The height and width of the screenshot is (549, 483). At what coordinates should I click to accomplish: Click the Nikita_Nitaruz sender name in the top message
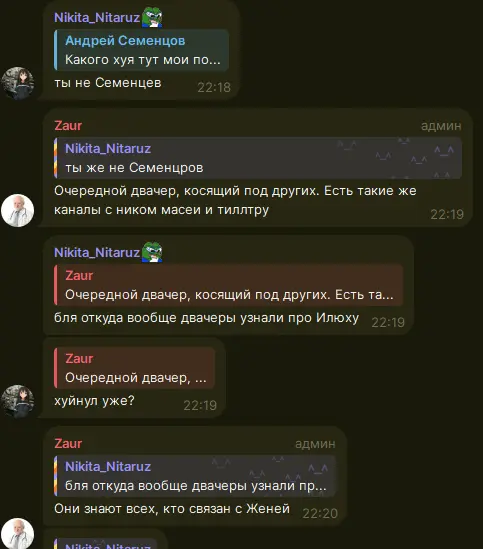tap(97, 18)
